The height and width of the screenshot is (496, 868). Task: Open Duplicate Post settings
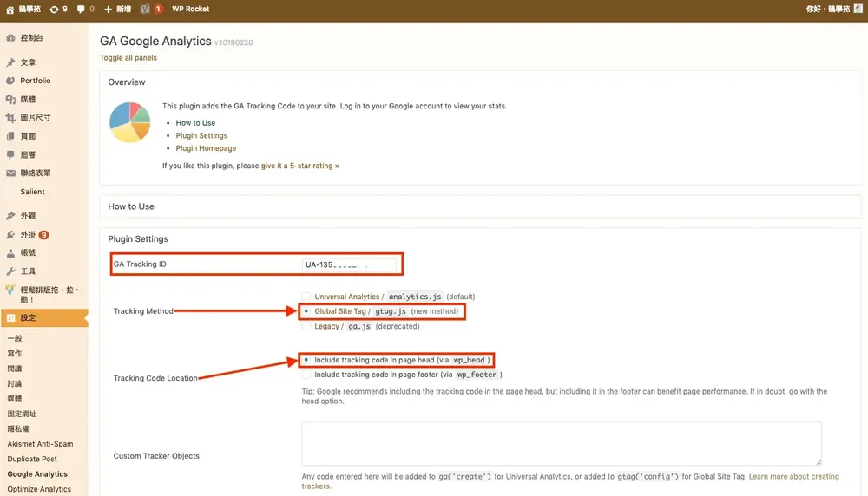32,459
